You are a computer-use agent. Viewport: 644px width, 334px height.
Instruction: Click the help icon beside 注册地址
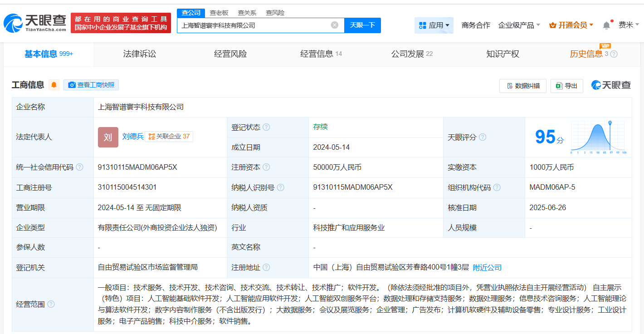(266, 268)
